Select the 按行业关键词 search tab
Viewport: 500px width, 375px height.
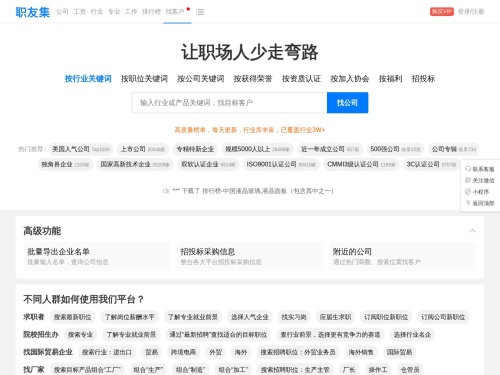[88, 79]
